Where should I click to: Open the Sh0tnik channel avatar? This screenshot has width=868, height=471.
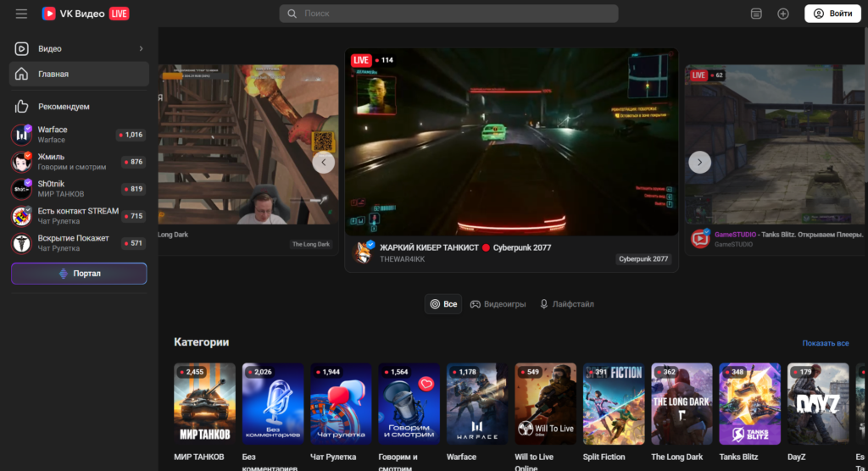21,189
